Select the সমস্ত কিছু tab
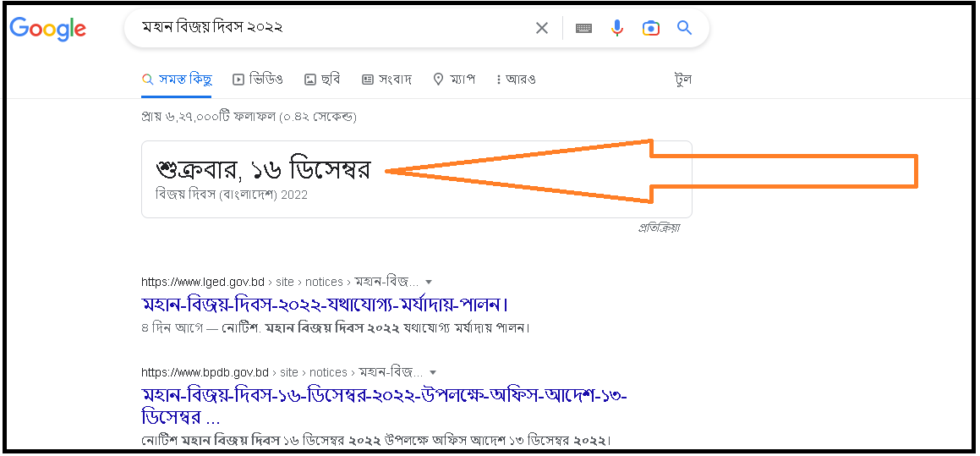The height and width of the screenshot is (456, 980). pyautogui.click(x=177, y=80)
